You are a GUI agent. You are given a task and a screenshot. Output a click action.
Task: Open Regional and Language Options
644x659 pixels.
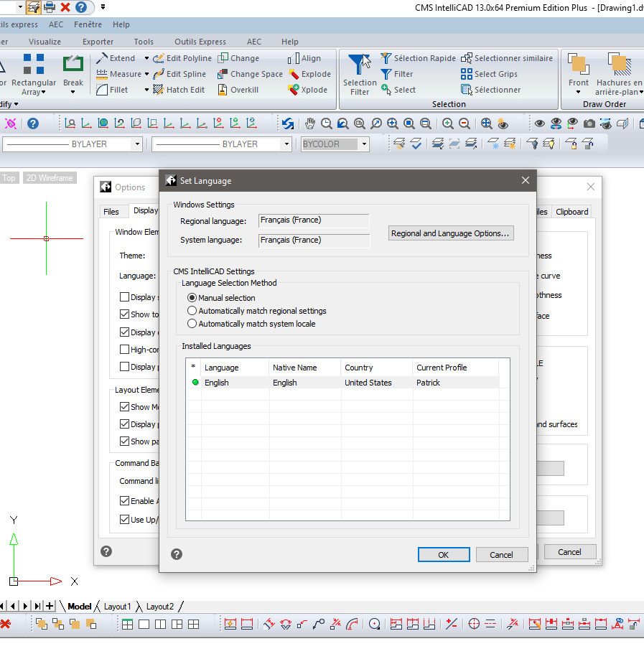coord(451,233)
